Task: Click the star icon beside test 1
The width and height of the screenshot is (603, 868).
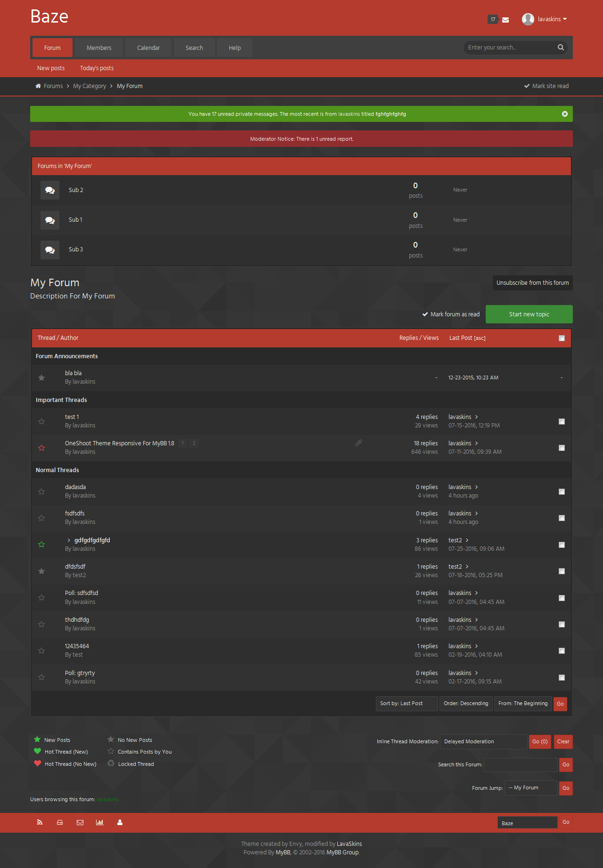Action: (41, 421)
